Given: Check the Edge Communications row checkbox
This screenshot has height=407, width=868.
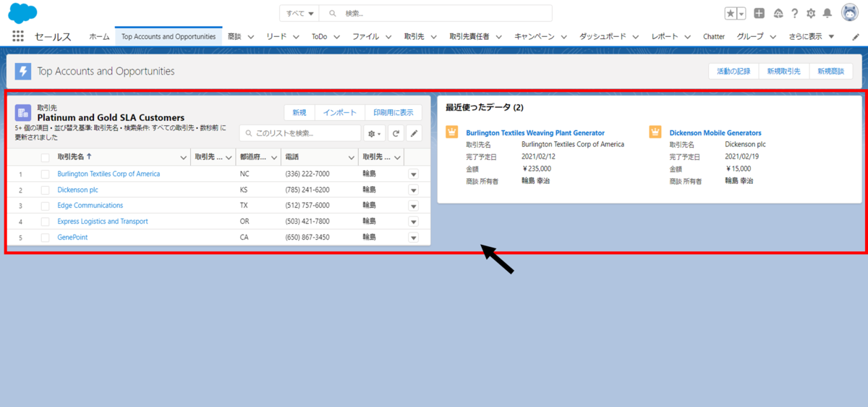Looking at the screenshot, I should click(46, 206).
